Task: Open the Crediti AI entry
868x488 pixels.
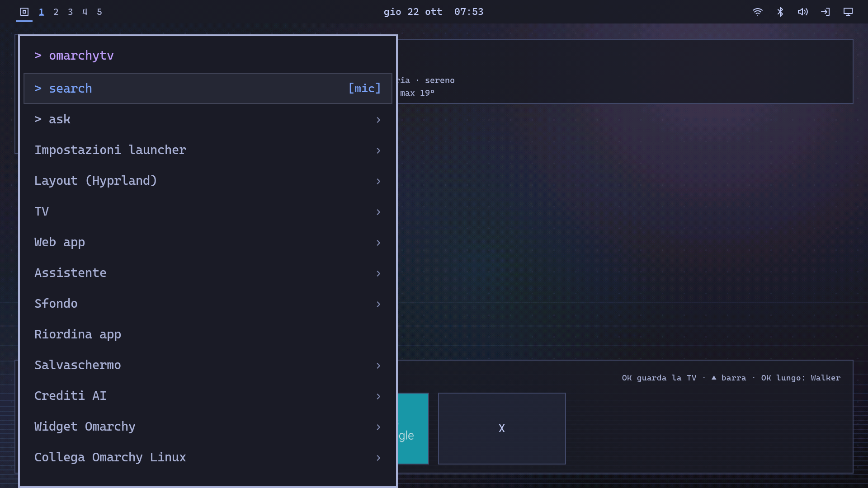Action: [x=208, y=396]
